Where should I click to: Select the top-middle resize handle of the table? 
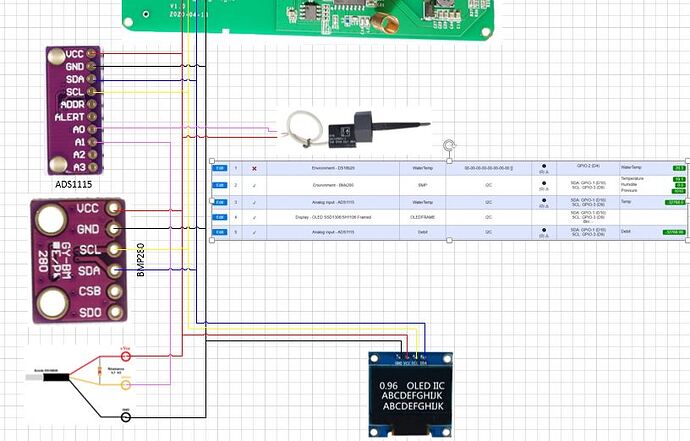(x=449, y=161)
